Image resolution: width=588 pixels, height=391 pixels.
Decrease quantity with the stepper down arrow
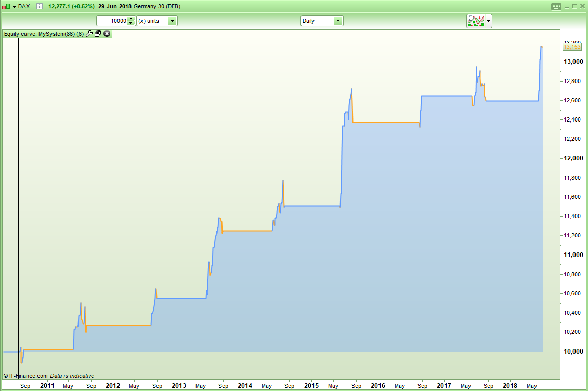point(130,23)
